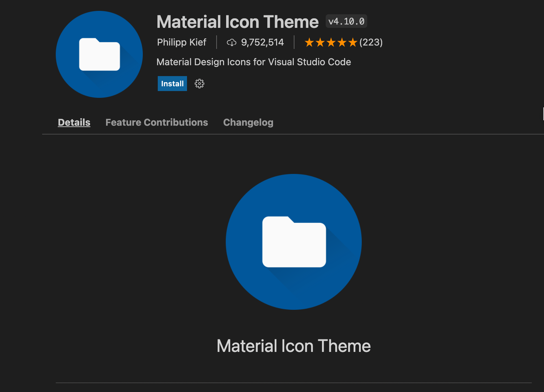Screen dimensions: 544x392
Task: Select the Material Icon Theme title
Action: 238,22
